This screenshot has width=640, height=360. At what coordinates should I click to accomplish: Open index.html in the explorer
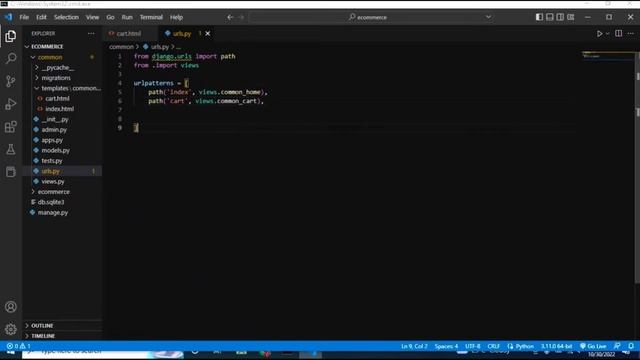pos(59,109)
